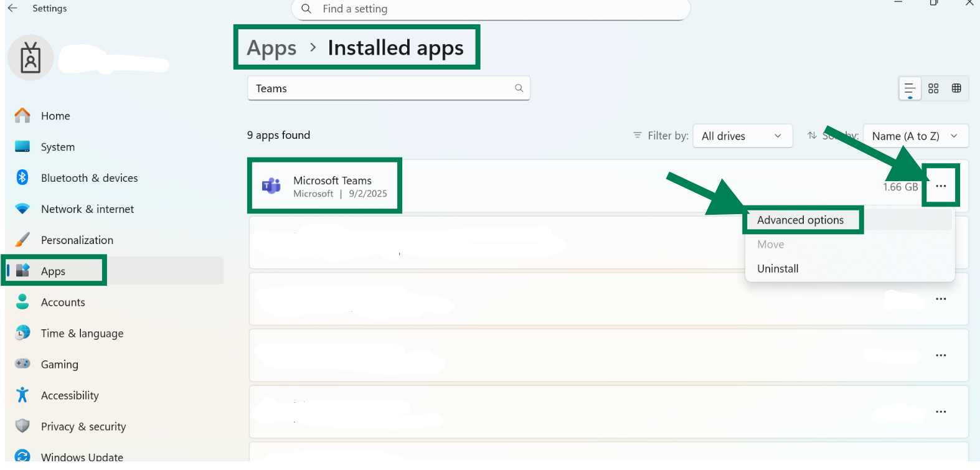Viewport: 980px width, 470px height.
Task: Click the Microsoft Teams app name
Action: [332, 181]
